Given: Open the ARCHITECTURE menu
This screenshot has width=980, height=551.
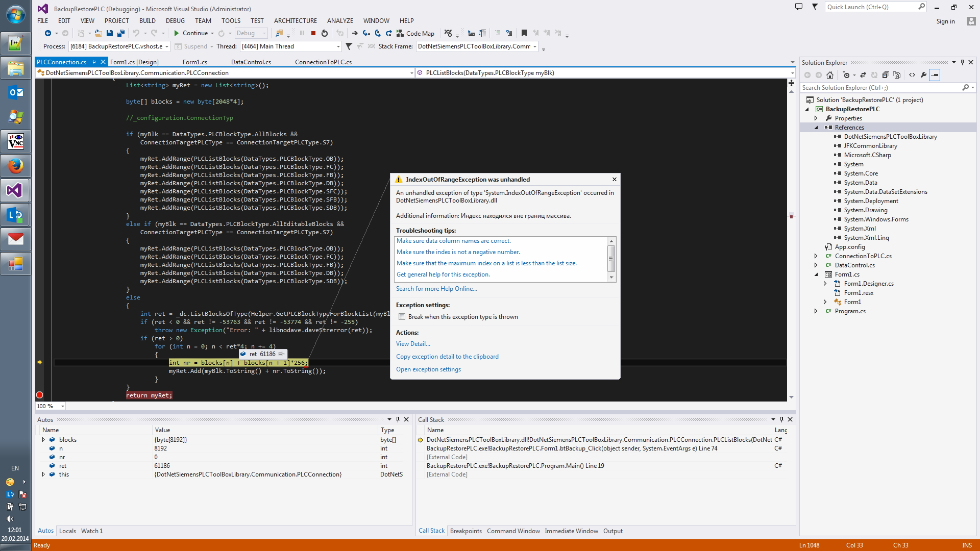Looking at the screenshot, I should tap(296, 21).
